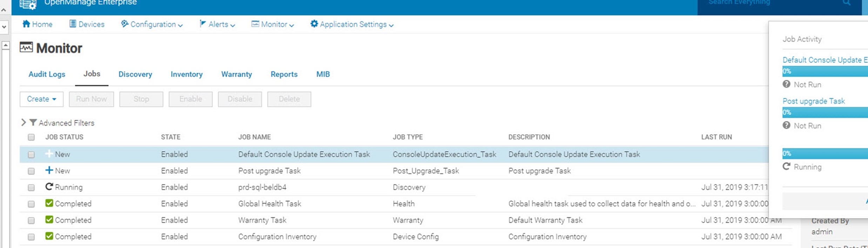Click the Delete button

289,99
